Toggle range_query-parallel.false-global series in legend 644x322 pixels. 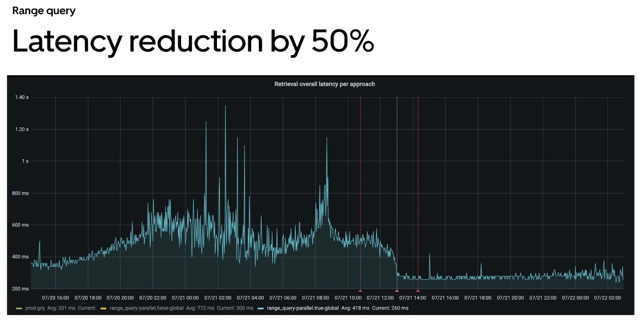(147, 308)
